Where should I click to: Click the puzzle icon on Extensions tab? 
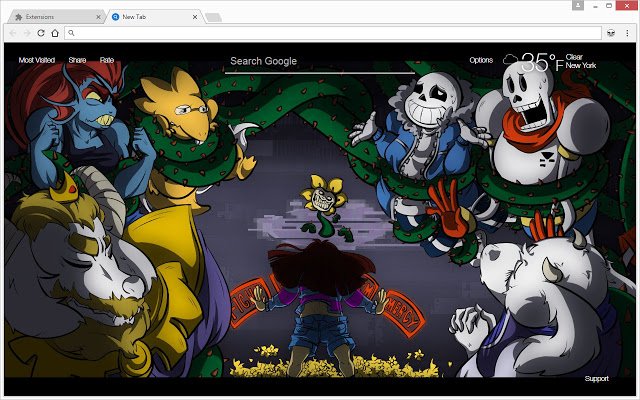coord(18,17)
